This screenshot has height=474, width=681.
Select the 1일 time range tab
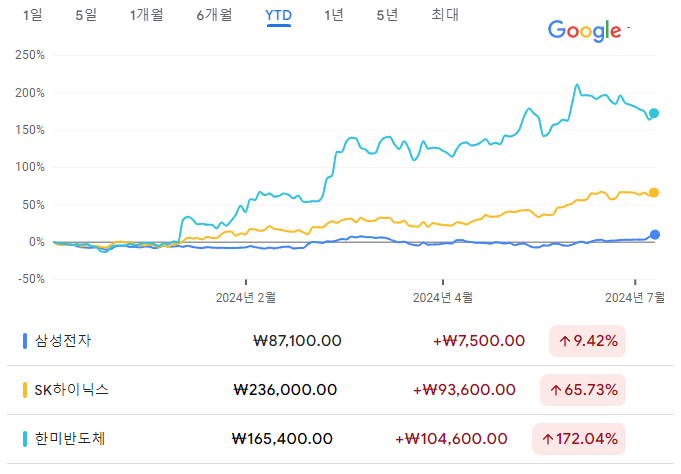pos(33,15)
